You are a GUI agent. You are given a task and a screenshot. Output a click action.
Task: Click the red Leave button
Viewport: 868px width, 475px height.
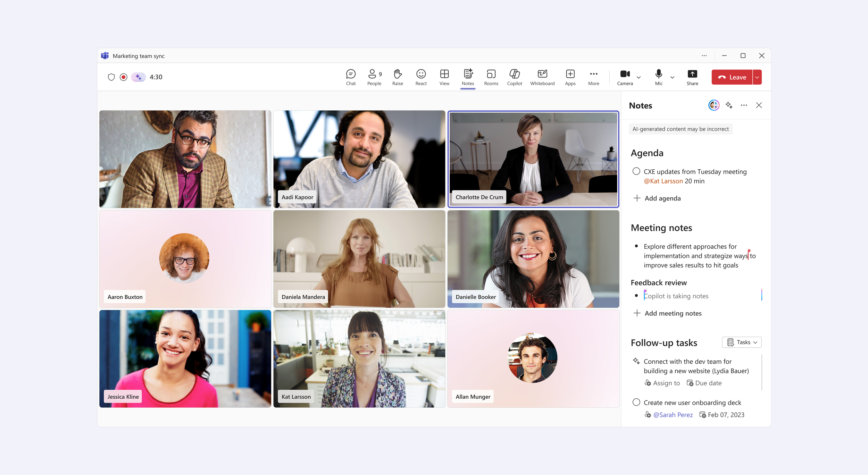732,77
